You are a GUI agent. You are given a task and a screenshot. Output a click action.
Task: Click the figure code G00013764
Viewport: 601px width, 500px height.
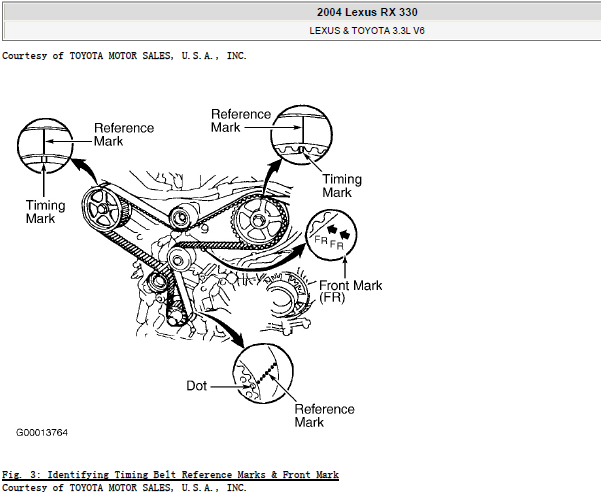pos(42,433)
